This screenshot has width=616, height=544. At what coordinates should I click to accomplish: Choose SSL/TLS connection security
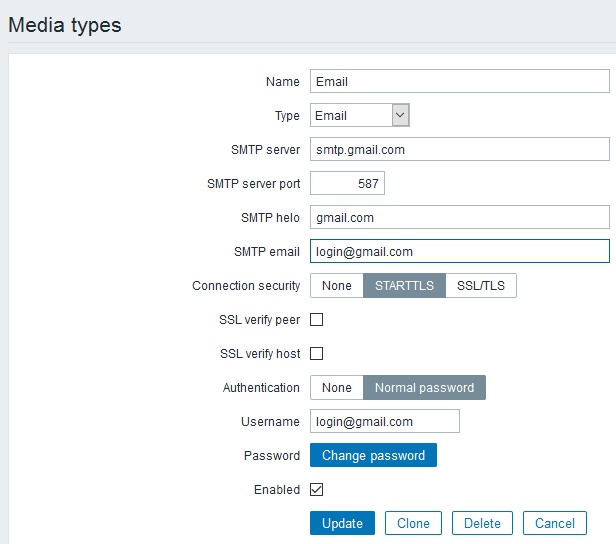pos(481,286)
